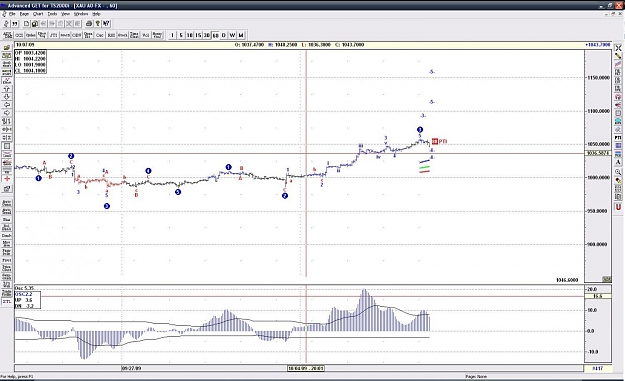The width and height of the screenshot is (625, 381).
Task: Select the 5-minute timeframe button
Action: pos(181,35)
